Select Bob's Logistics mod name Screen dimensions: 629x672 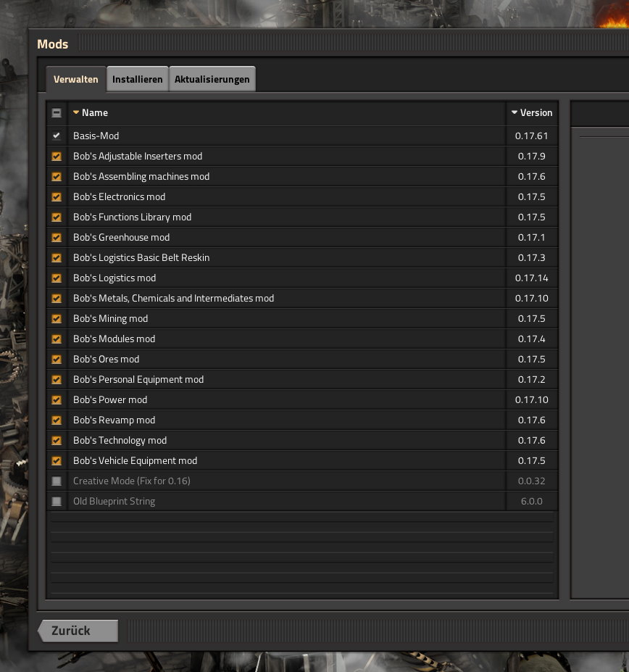tap(114, 278)
